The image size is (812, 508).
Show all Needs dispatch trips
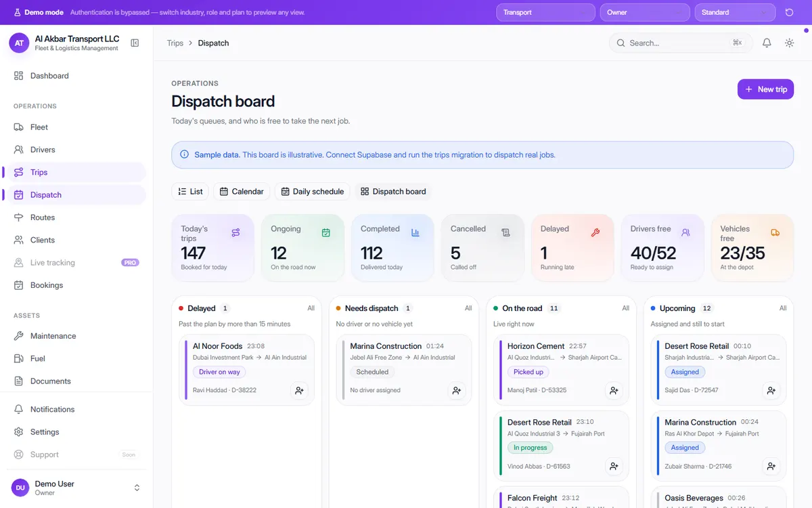click(468, 308)
